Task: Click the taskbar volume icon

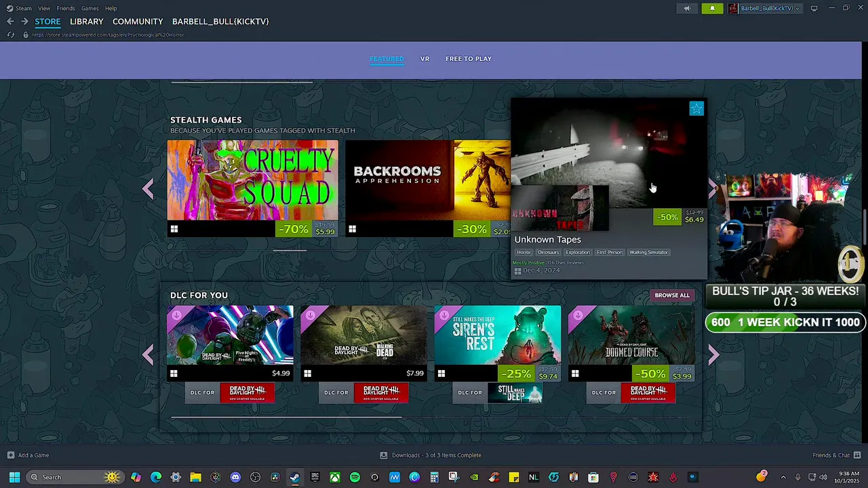Action: [x=823, y=477]
